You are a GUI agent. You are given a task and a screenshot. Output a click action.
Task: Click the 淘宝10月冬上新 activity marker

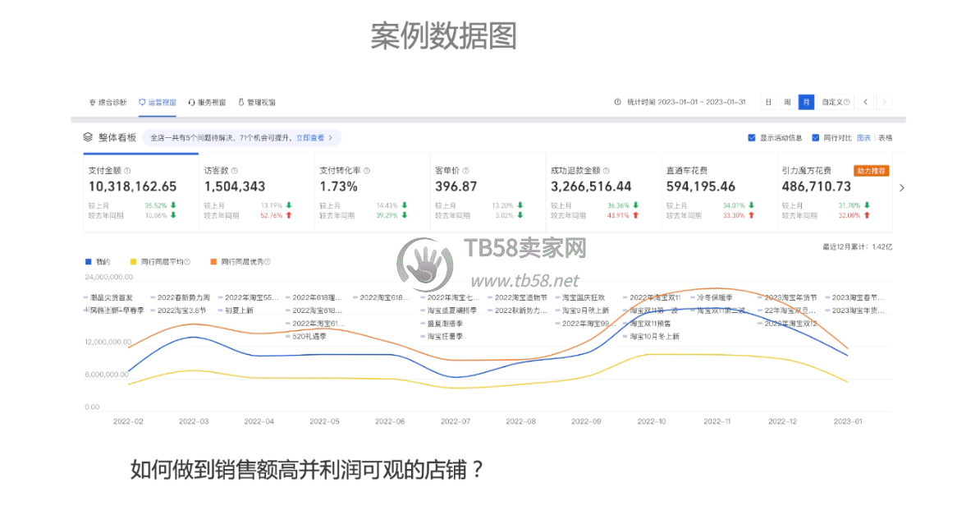coord(651,337)
